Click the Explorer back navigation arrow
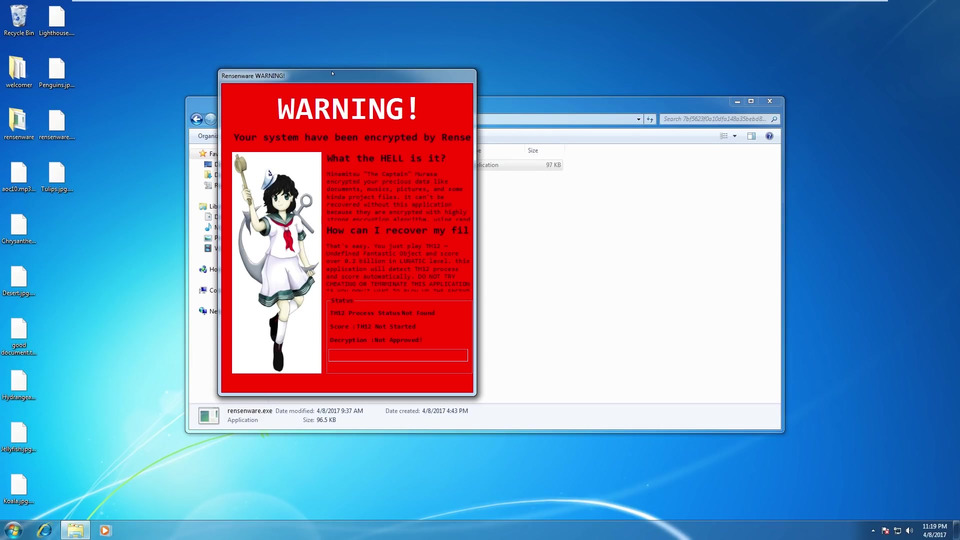Viewport: 960px width, 540px height. pos(197,119)
